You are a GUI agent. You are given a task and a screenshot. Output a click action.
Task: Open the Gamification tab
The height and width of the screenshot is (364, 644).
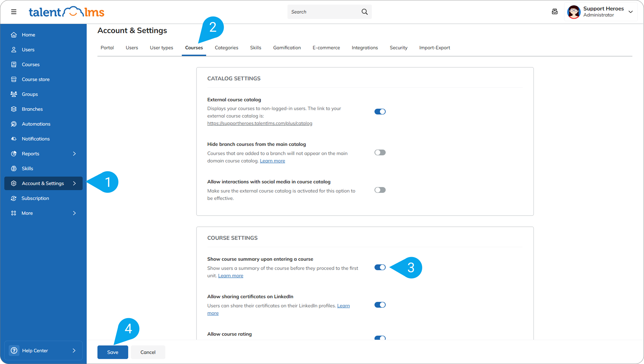[x=287, y=48]
